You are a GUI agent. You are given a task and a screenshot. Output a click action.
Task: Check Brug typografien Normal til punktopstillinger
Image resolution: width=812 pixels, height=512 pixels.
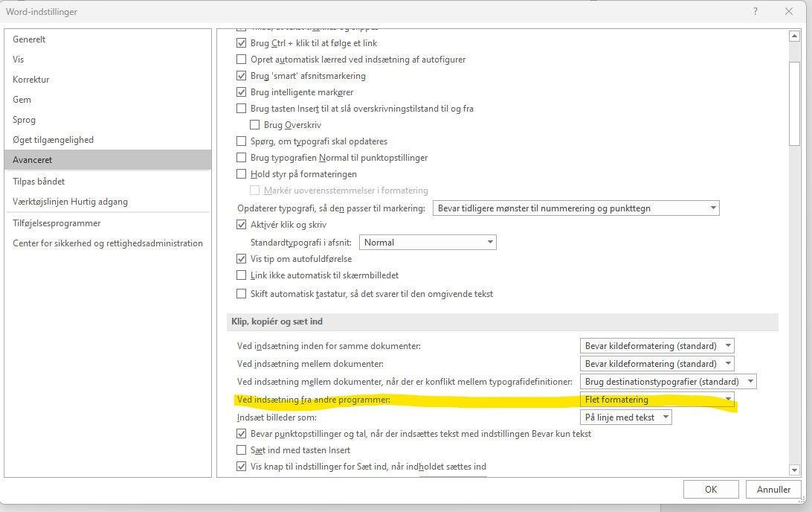click(242, 158)
